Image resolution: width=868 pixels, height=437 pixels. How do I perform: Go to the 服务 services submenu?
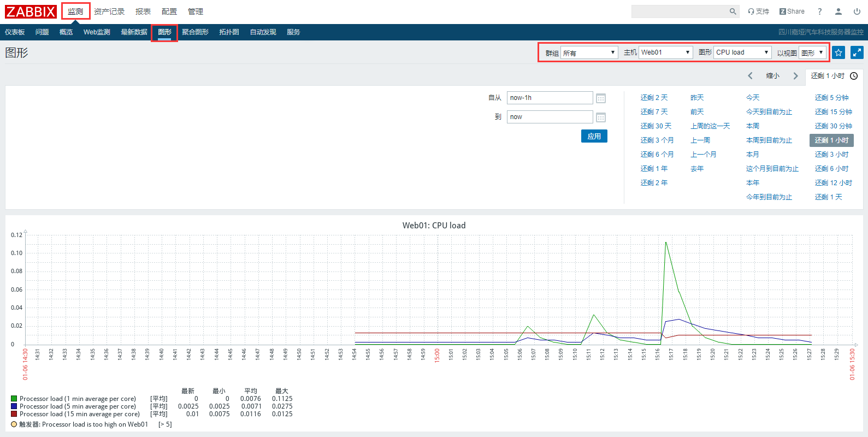(x=293, y=32)
